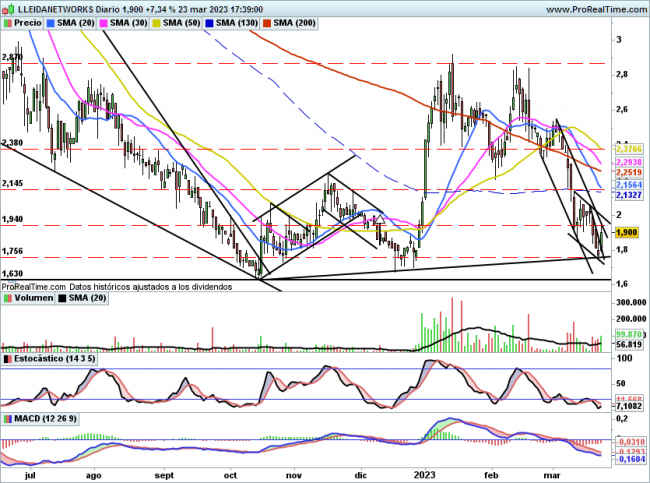The image size is (650, 483).
Task: Click the nov label on the time axis
Action: tap(293, 475)
